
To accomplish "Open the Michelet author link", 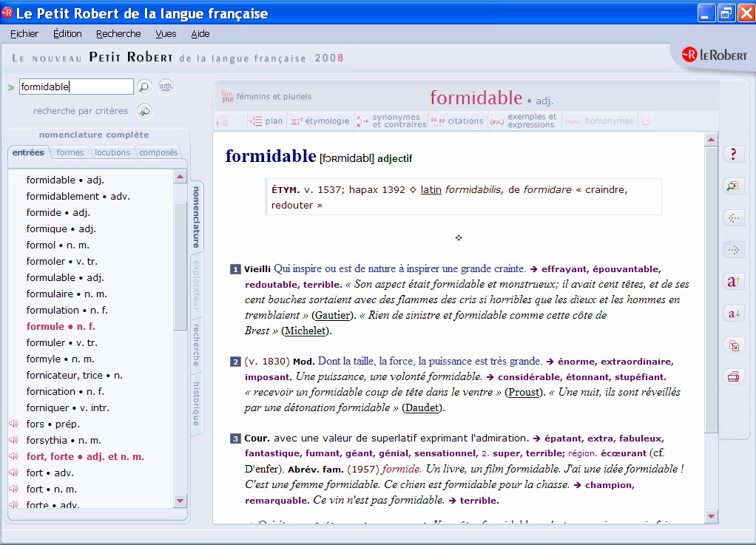I will 306,331.
